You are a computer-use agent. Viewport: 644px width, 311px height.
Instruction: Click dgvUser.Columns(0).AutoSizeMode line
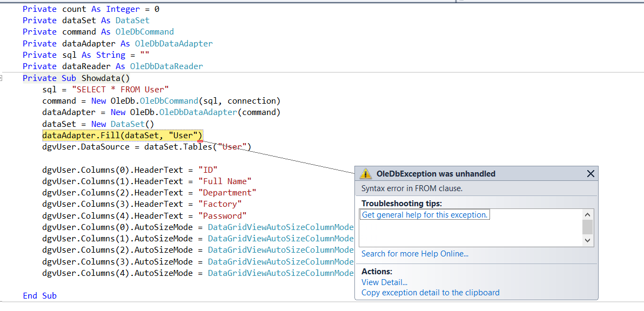pos(198,227)
